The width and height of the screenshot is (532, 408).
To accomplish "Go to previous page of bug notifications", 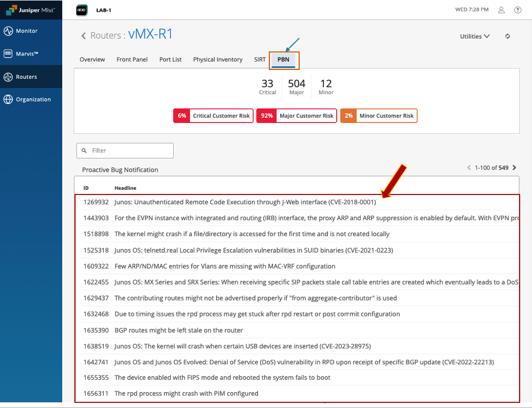I will (469, 168).
